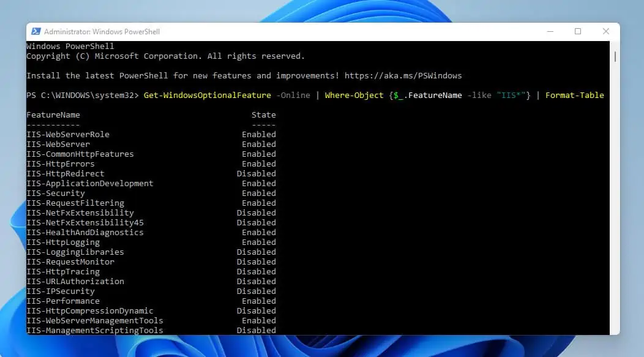The image size is (644, 357).
Task: Click the Where-Object cmdlet text
Action: [x=354, y=96]
